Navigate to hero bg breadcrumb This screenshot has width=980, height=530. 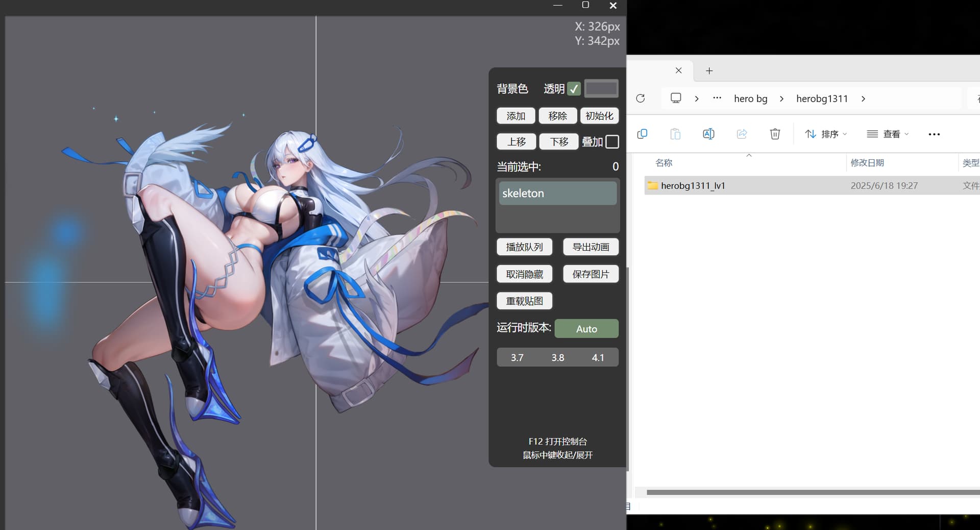(x=750, y=99)
